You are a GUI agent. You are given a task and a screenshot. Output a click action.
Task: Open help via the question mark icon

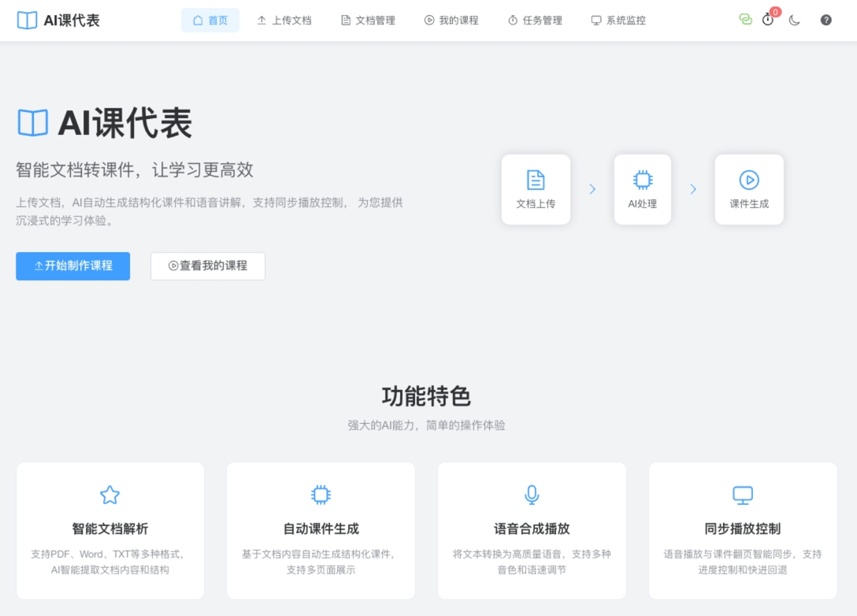pyautogui.click(x=825, y=20)
